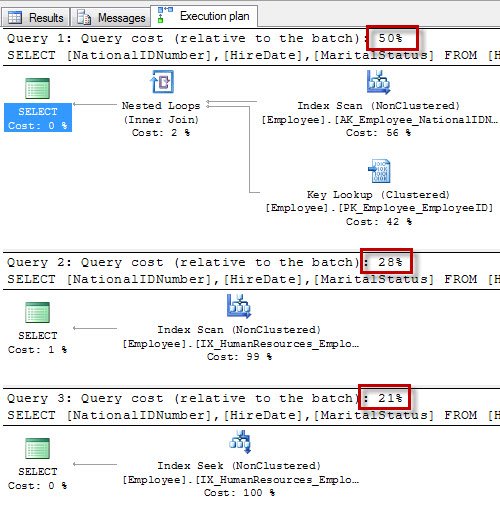Viewport: 500px width, 521px height.
Task: Click 'Index Seek (NonClustered)' label
Action: coord(239,466)
